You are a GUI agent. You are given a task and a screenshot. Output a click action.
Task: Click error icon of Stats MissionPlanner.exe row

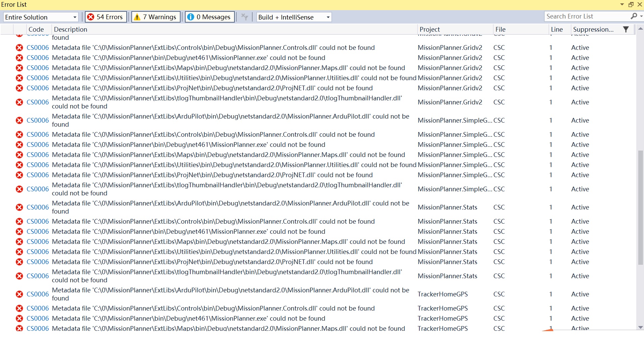tap(20, 231)
